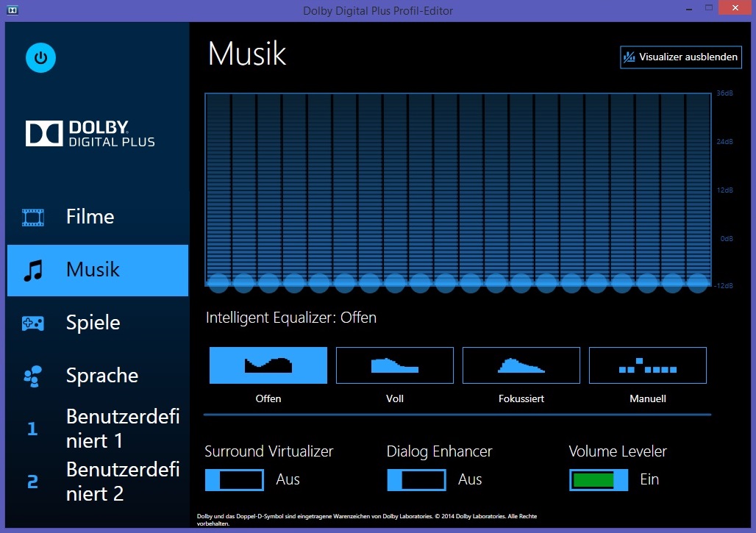Choose the Fokussiert equalizer preset
The image size is (756, 533).
(521, 365)
